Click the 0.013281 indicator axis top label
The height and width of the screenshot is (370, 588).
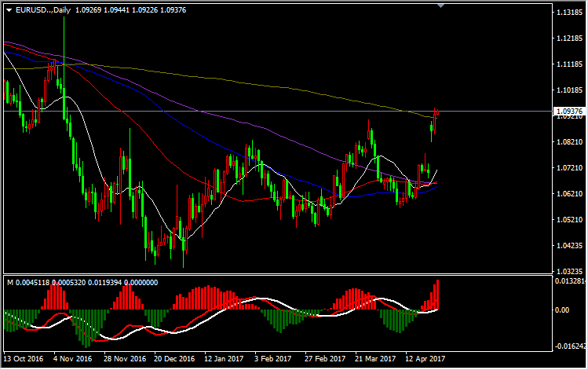(570, 281)
